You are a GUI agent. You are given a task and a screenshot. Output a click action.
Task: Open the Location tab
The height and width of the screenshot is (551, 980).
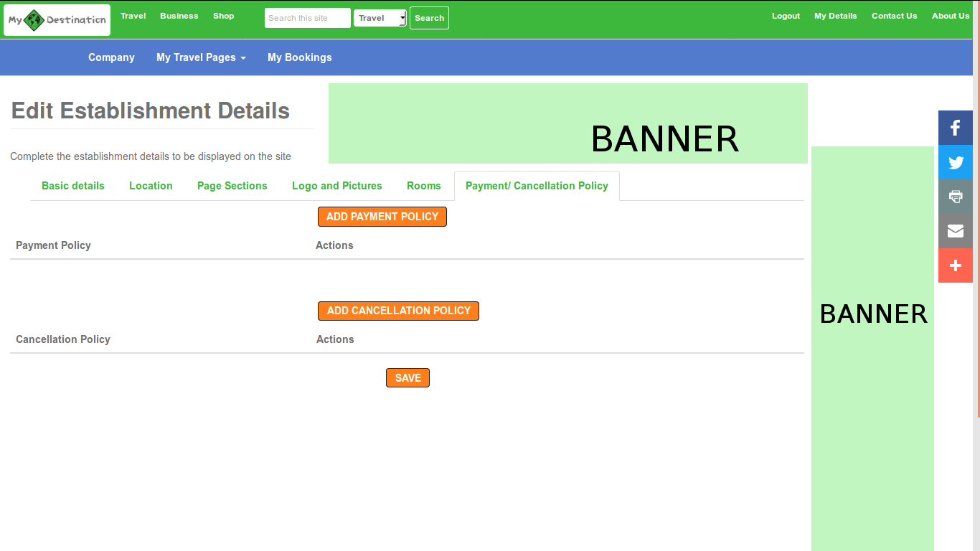point(151,186)
